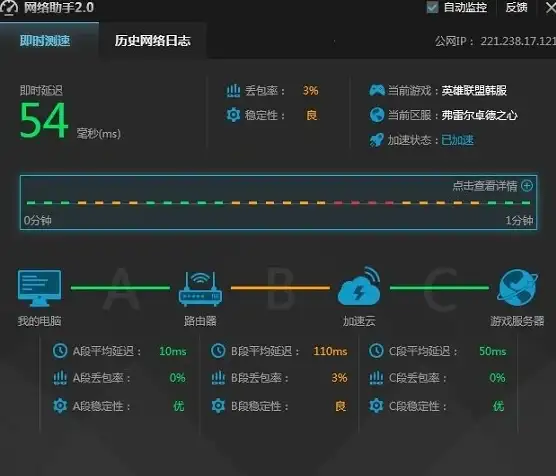This screenshot has height=476, width=556.
Task: Click the 加速云 cloud icon
Action: 359,287
